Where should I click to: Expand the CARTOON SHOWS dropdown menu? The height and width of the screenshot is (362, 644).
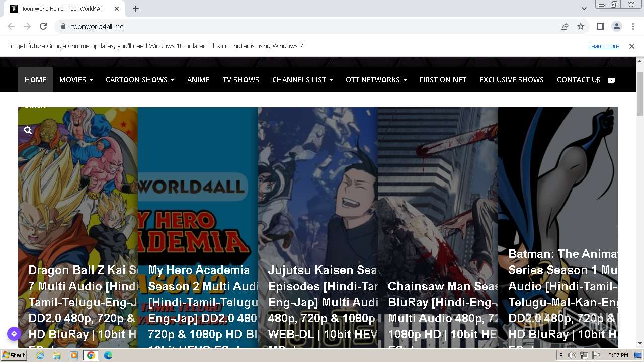click(x=140, y=80)
